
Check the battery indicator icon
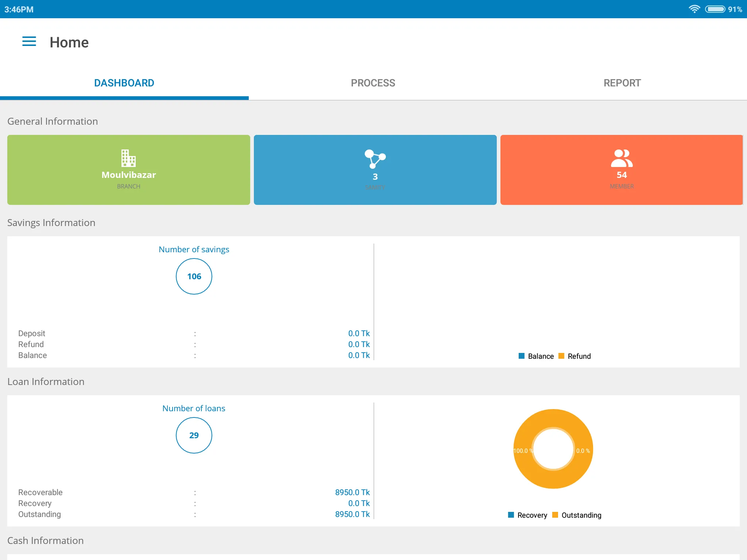[715, 9]
